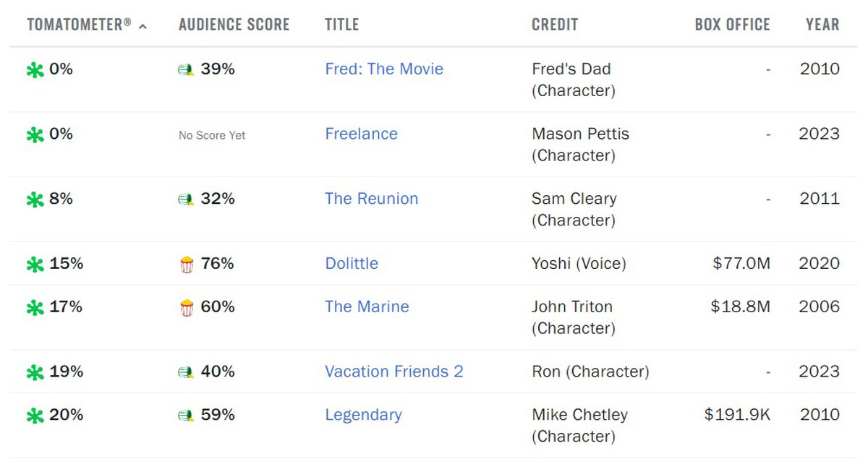
Task: Click the popcorn bucket icon next to 60%
Action: click(x=187, y=308)
